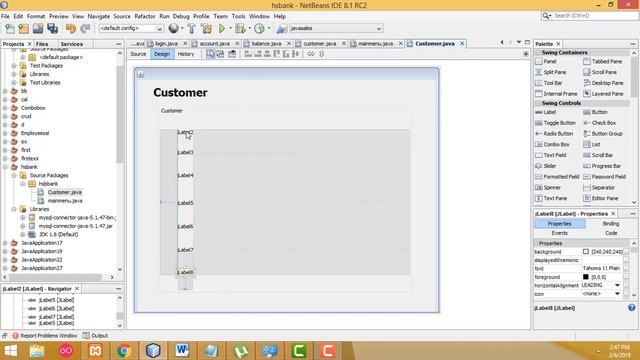Image resolution: width=640 pixels, height=360 pixels.
Task: Pick the Button component in the Palette
Action: tap(596, 112)
